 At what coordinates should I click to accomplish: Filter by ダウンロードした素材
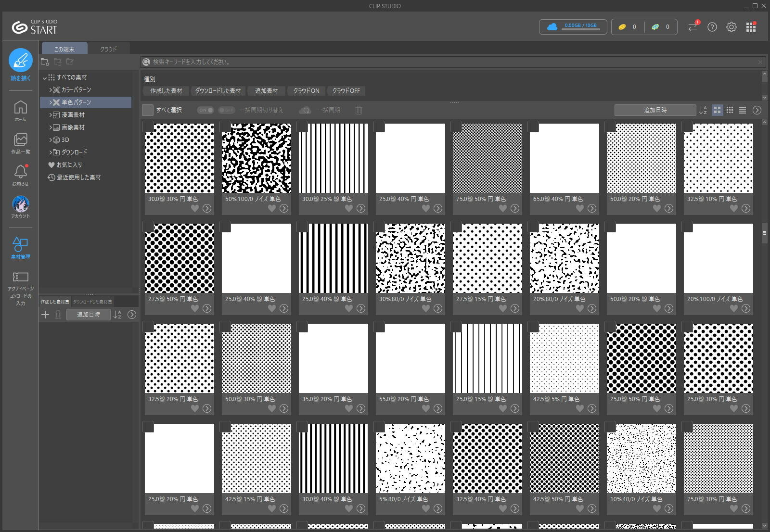[x=218, y=91]
